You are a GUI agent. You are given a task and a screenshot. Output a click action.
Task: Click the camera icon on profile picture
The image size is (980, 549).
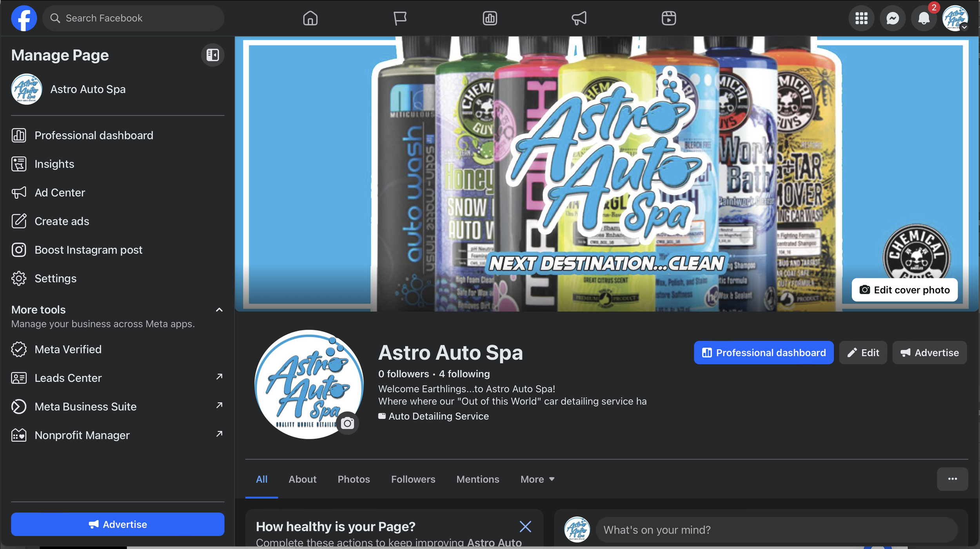tap(347, 423)
